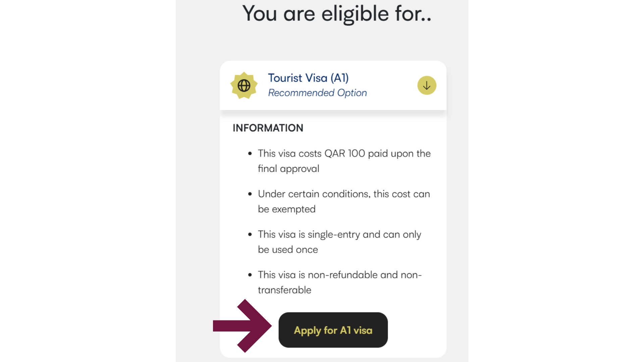Click the globe badge icon
This screenshot has width=644, height=362.
coord(244,85)
